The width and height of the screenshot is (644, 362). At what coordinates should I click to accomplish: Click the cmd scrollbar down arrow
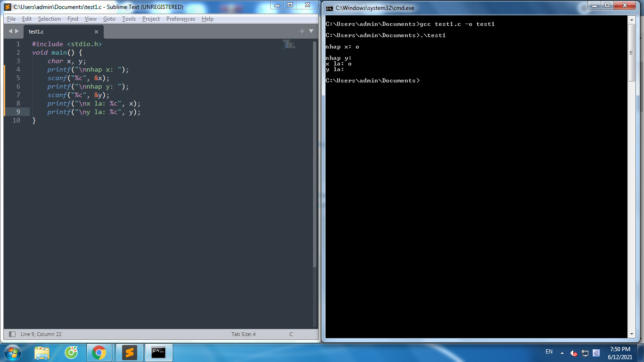click(x=632, y=335)
